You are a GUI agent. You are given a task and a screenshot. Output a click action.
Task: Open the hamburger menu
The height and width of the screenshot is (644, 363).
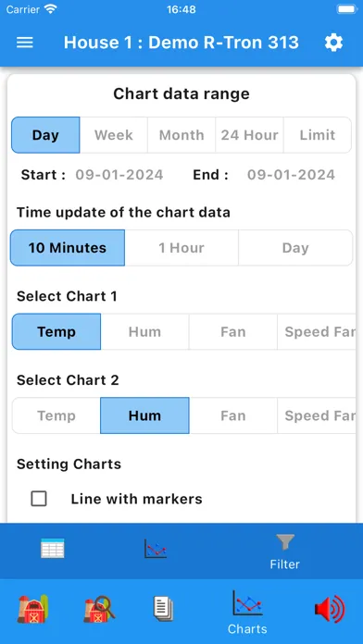coord(25,43)
